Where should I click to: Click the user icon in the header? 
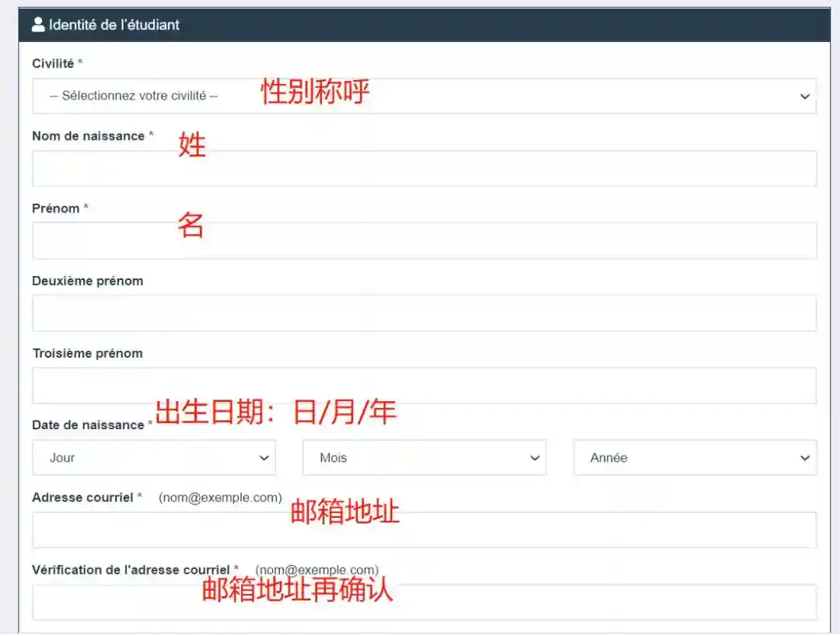tap(38, 25)
